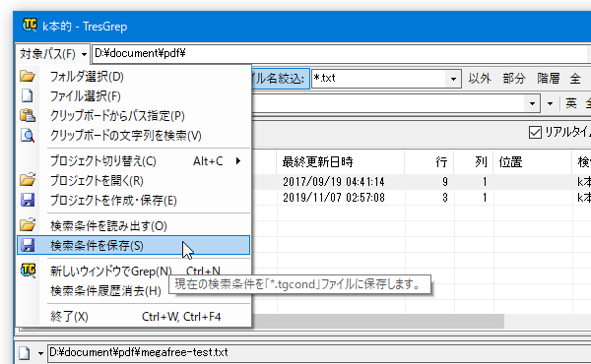Uncheck the リアルタイム checkbox

pyautogui.click(x=535, y=132)
